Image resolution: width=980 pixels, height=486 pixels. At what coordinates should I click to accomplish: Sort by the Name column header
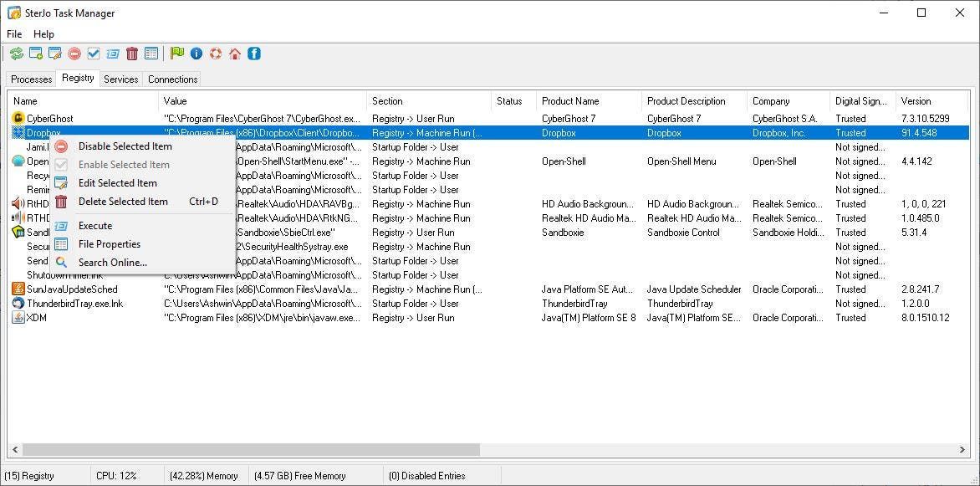[83, 100]
